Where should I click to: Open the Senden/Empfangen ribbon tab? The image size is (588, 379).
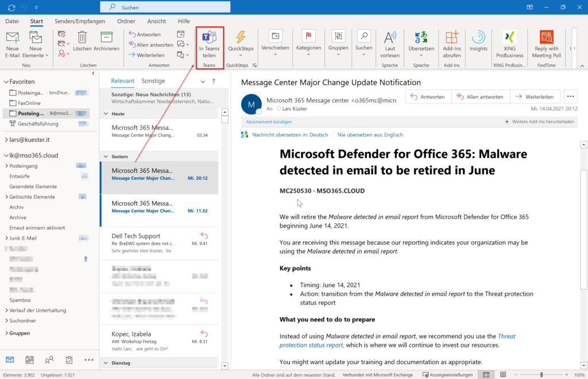[x=80, y=21]
